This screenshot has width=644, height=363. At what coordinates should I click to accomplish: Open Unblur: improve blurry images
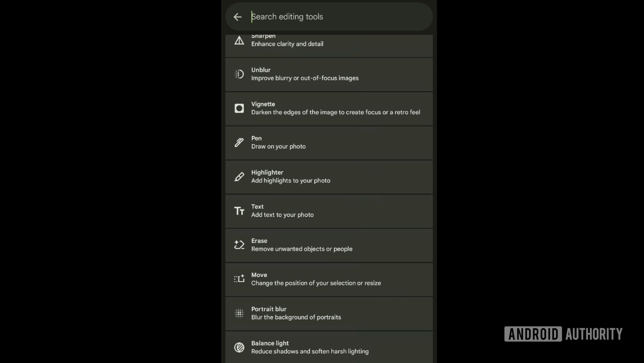[329, 74]
